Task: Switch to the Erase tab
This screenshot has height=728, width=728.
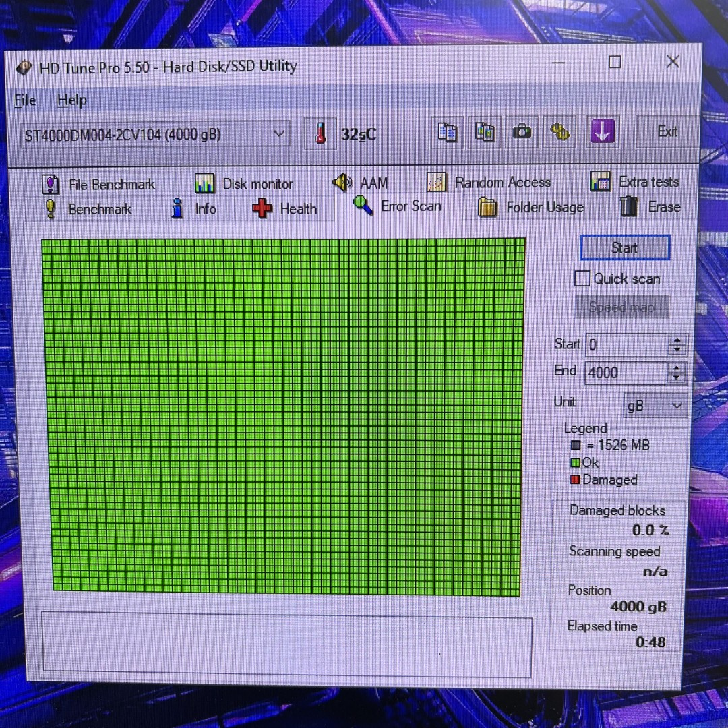Action: [651, 207]
